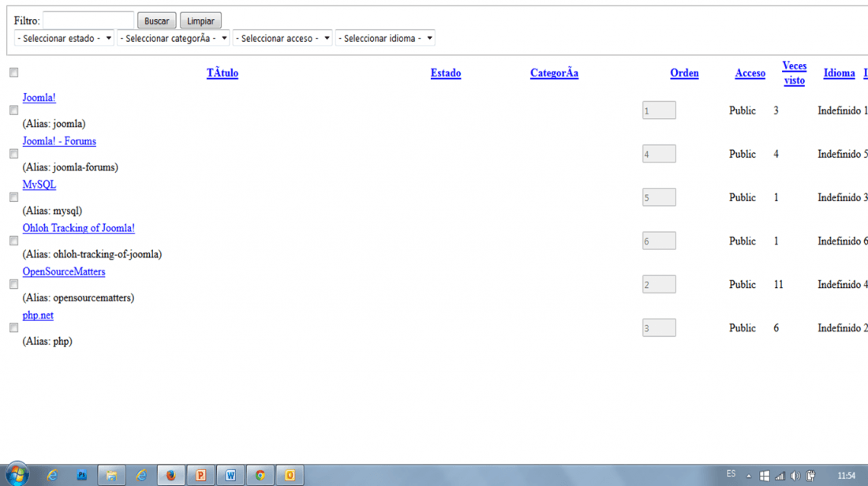The width and height of the screenshot is (868, 486).
Task: Open Windows Explorer folder icon in taskbar
Action: [111, 475]
